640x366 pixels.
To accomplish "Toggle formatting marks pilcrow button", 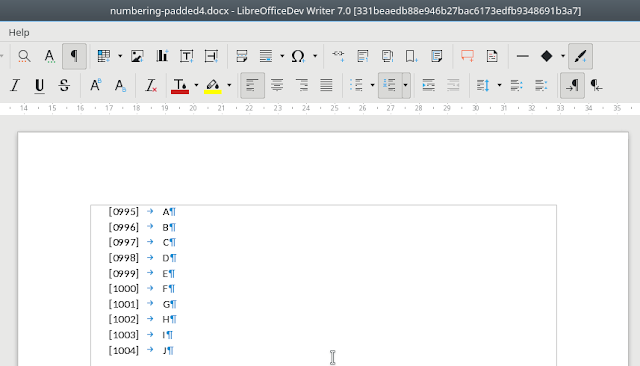I will point(74,56).
